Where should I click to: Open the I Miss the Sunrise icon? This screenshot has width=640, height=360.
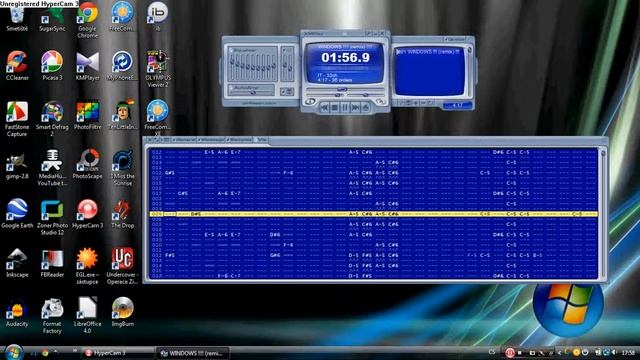click(x=122, y=168)
